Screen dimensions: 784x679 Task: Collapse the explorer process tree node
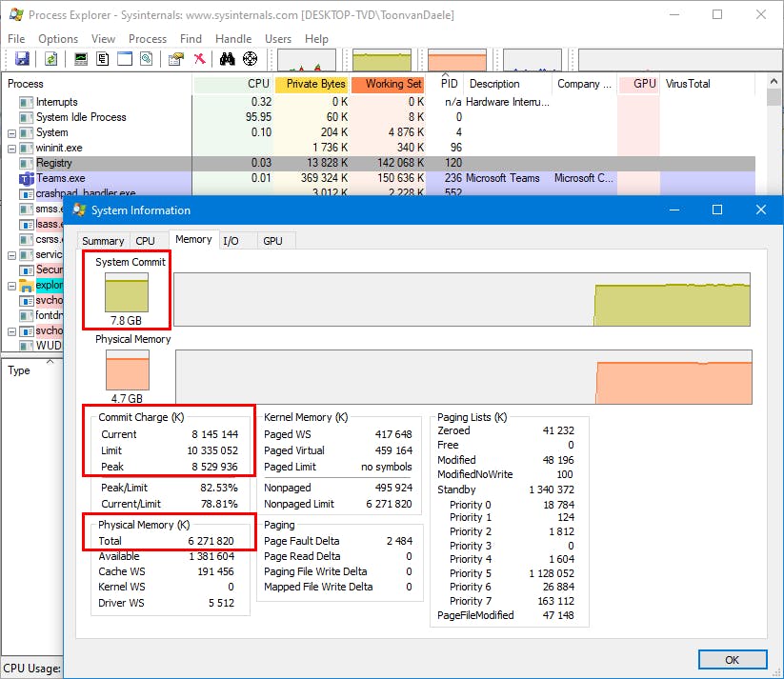coord(12,286)
